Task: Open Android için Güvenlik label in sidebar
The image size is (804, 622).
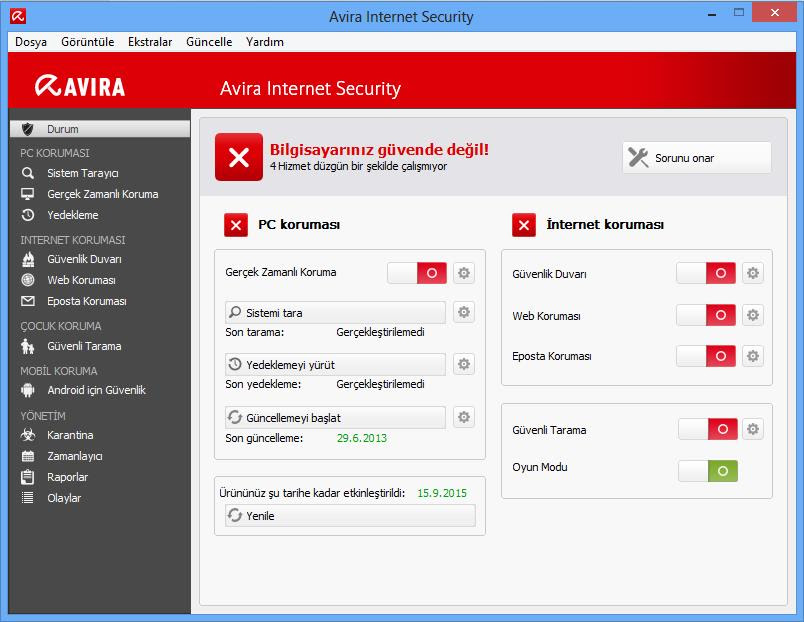Action: [96, 390]
